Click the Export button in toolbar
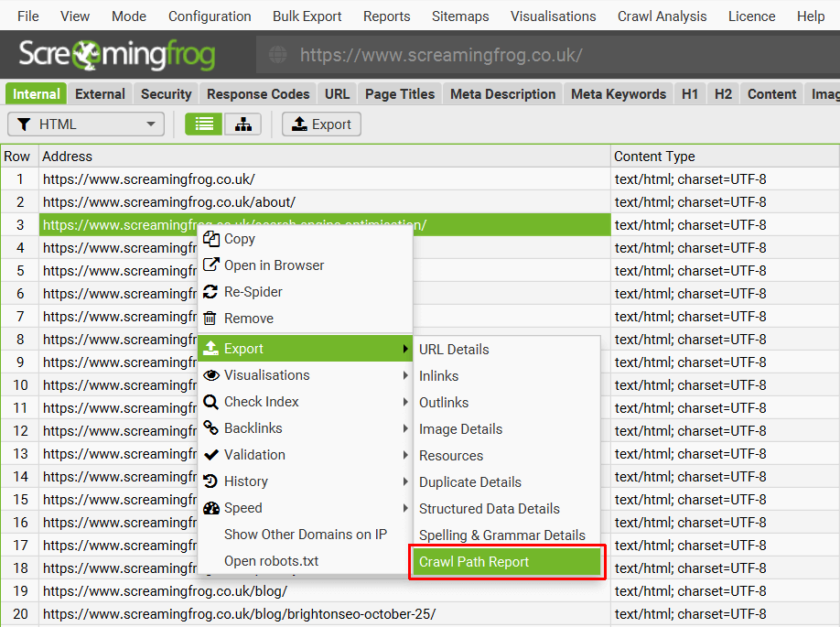Viewport: 840px width, 627px height. [x=321, y=124]
